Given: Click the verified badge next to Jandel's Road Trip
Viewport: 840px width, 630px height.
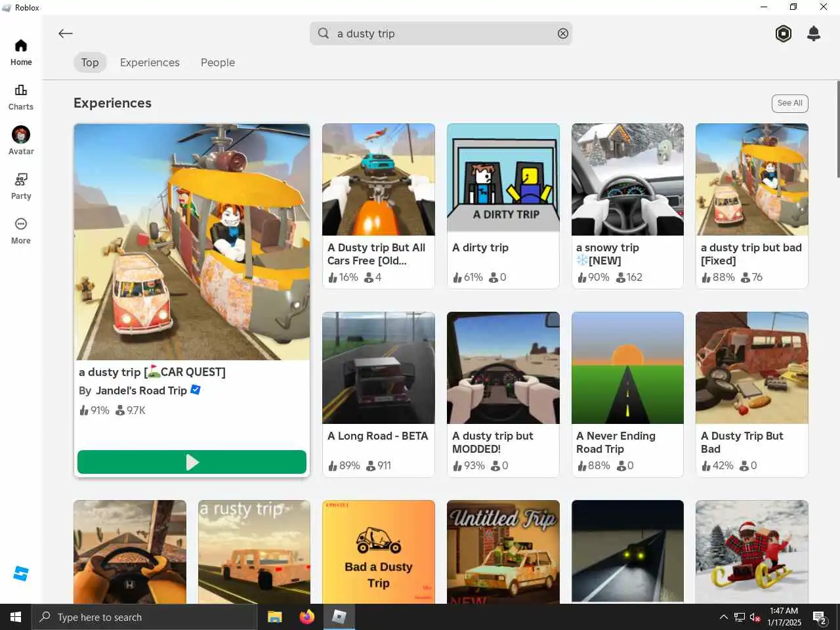Looking at the screenshot, I should (x=196, y=390).
